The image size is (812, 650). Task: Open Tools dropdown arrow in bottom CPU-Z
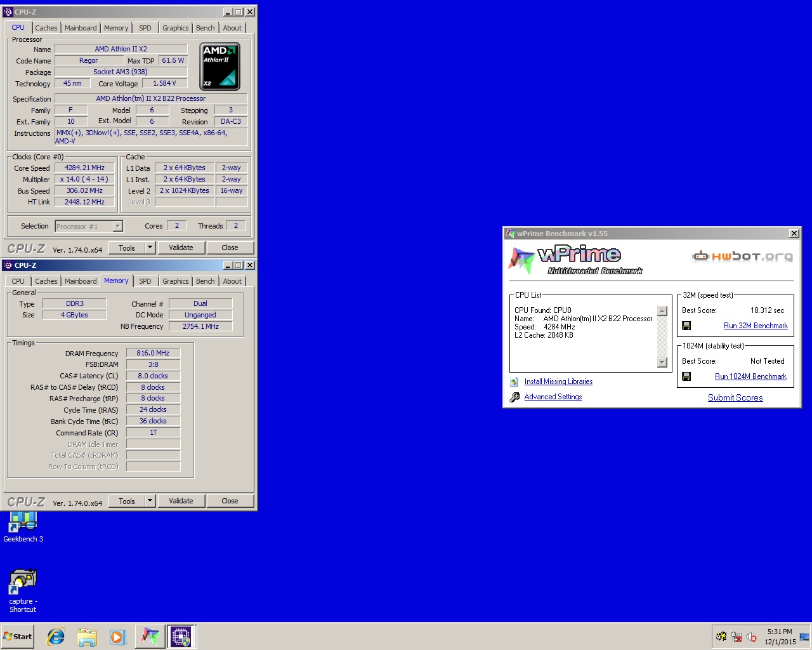click(150, 501)
